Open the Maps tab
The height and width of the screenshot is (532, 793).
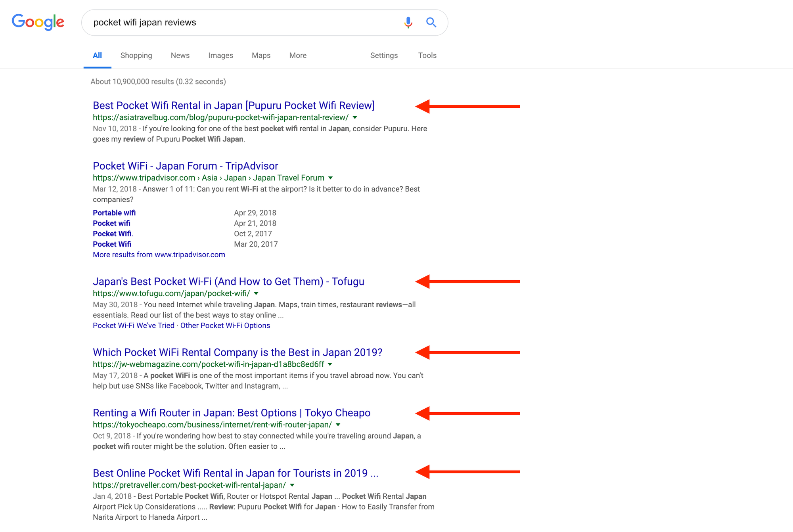(261, 55)
